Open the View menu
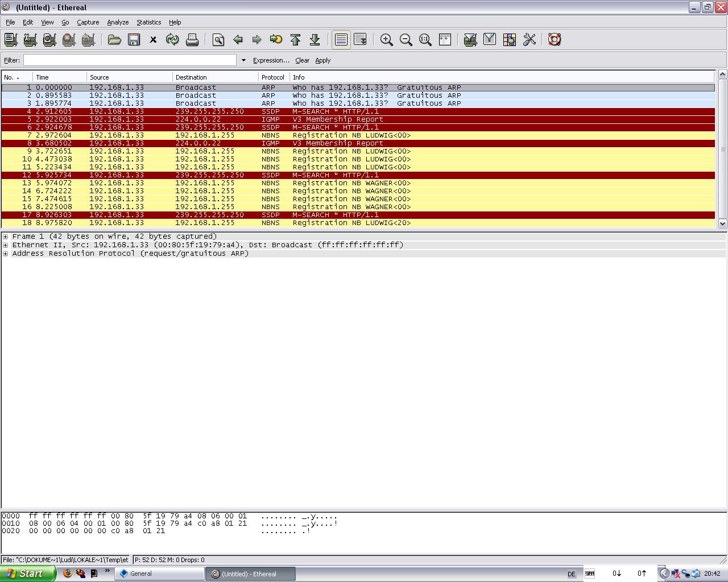The height and width of the screenshot is (582, 728). [47, 22]
